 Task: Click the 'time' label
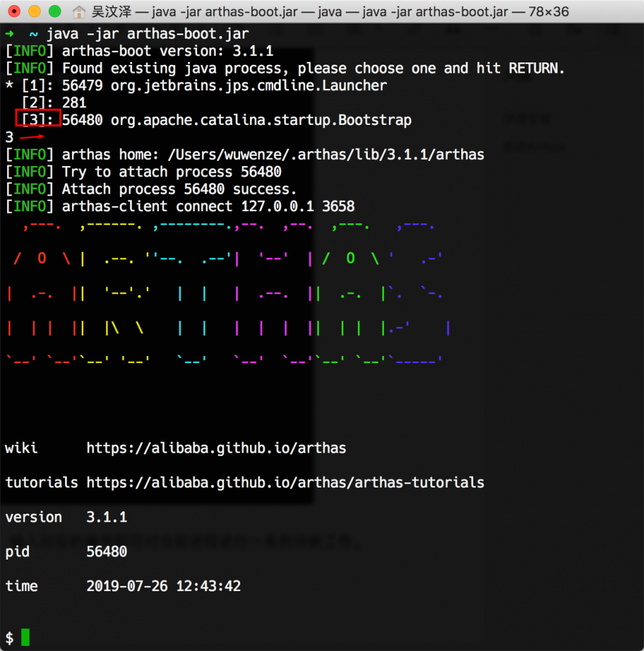22,586
